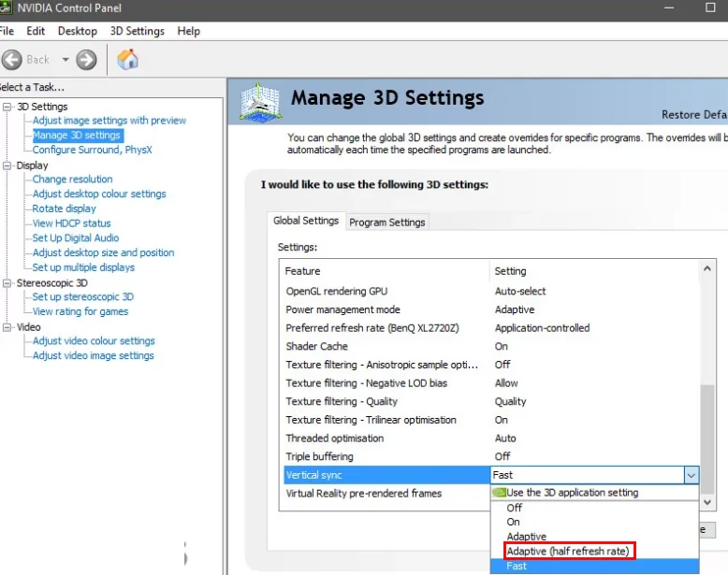Select the OpenGL rendering GPU row
This screenshot has height=575, width=728.
coord(490,292)
